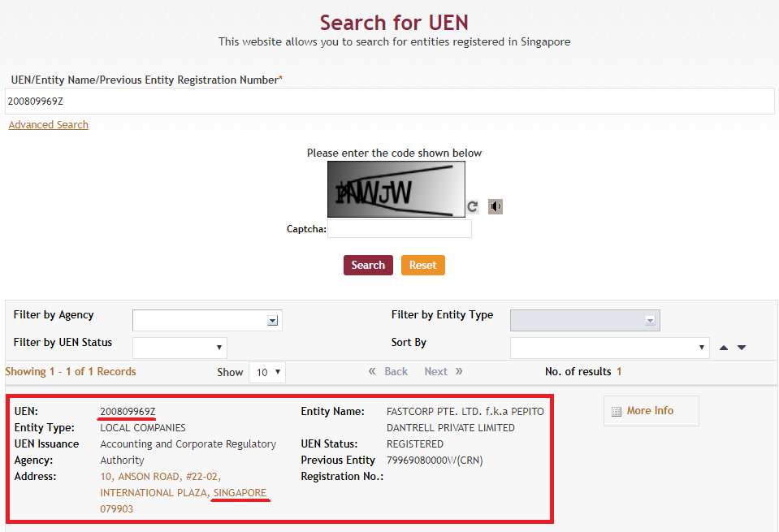Refresh the captcha image
779x532 pixels.
tap(473, 206)
